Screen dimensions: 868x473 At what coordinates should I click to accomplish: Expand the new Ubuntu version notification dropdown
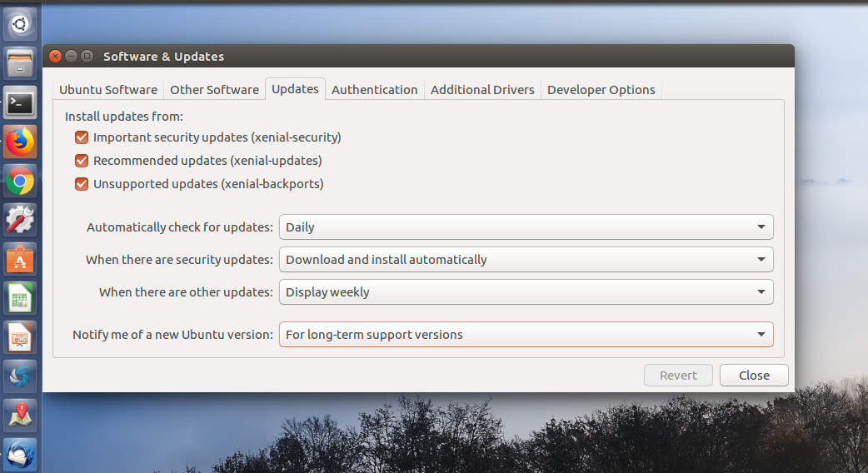526,335
